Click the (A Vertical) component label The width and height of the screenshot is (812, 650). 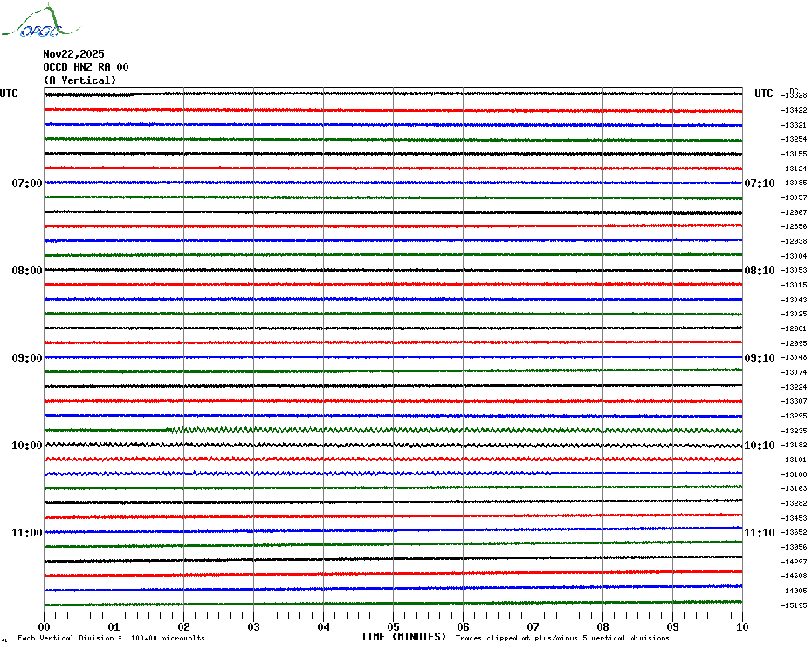pyautogui.click(x=79, y=80)
